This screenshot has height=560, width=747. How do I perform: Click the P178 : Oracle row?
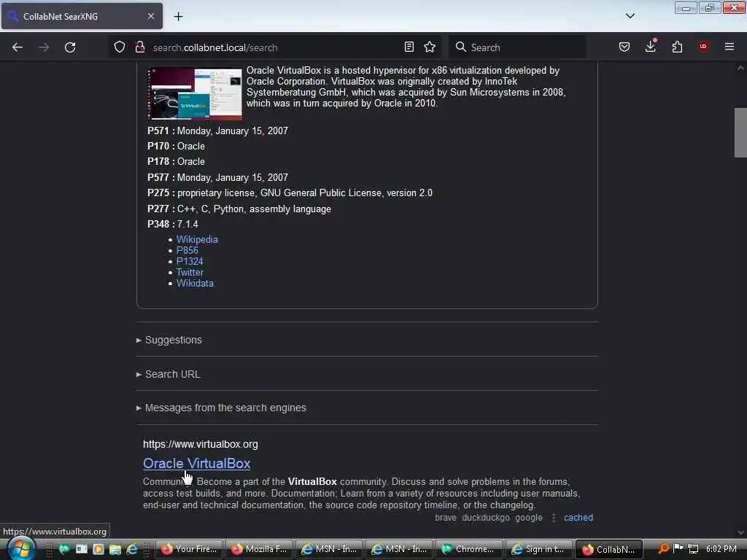(177, 162)
